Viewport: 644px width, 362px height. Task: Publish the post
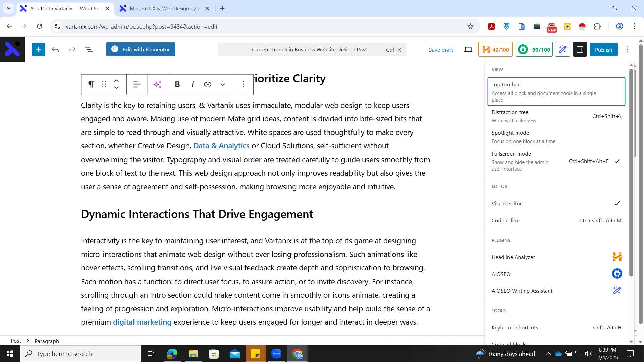(603, 49)
